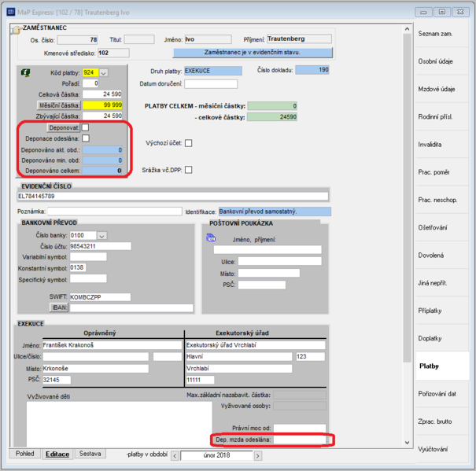The width and height of the screenshot is (476, 471).
Task: Click the Celková částka field
Action: (102, 94)
